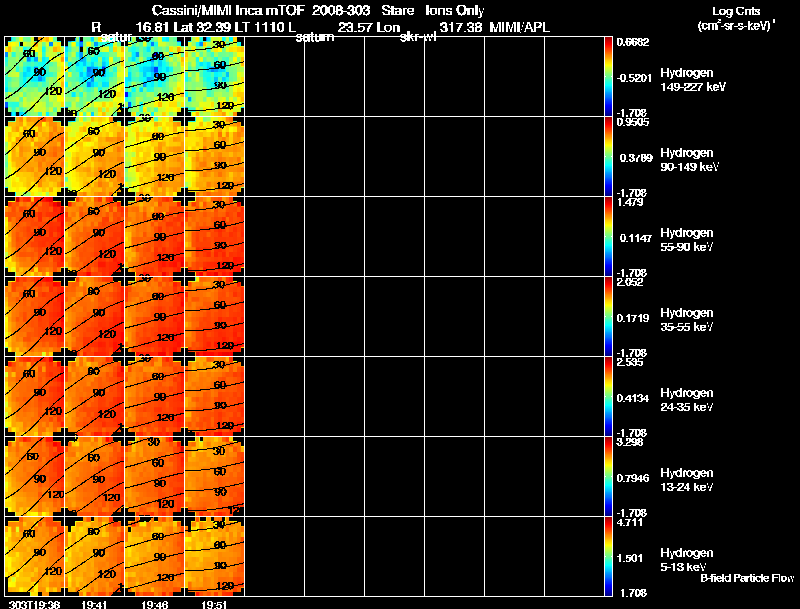Click the color bar for Hydrogen 35-55 keV

click(608, 316)
